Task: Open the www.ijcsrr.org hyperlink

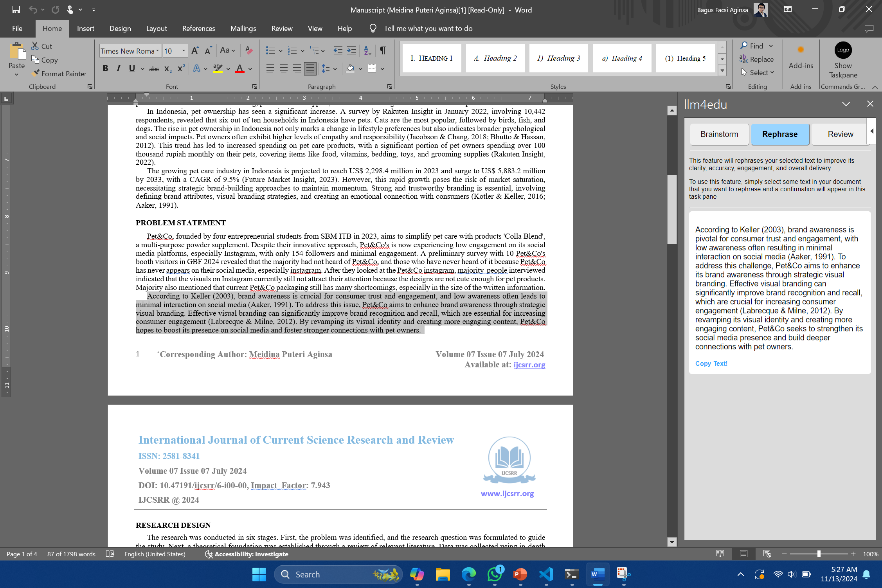Action: (x=507, y=493)
